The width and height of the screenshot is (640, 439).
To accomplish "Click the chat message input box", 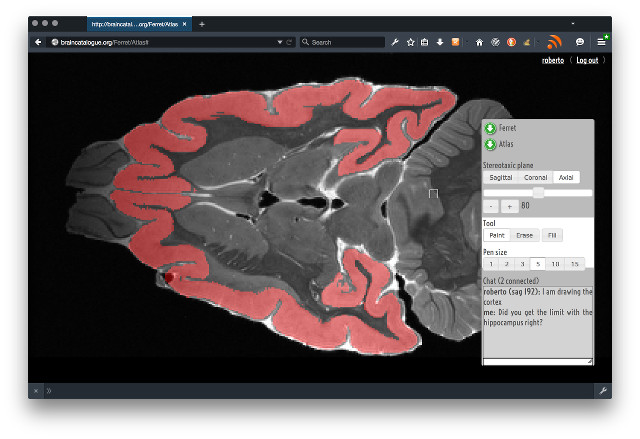I will tap(536, 359).
